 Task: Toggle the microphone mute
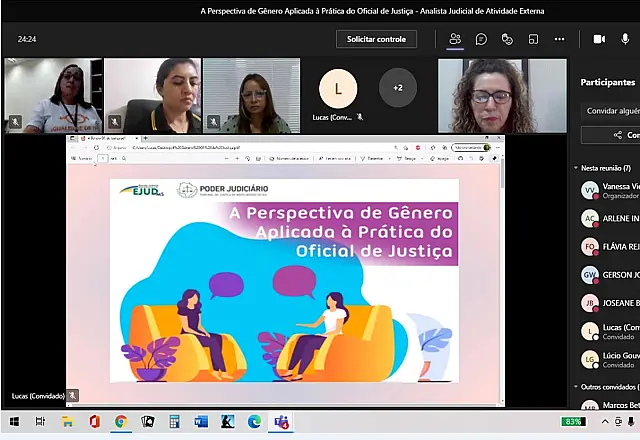click(x=625, y=39)
